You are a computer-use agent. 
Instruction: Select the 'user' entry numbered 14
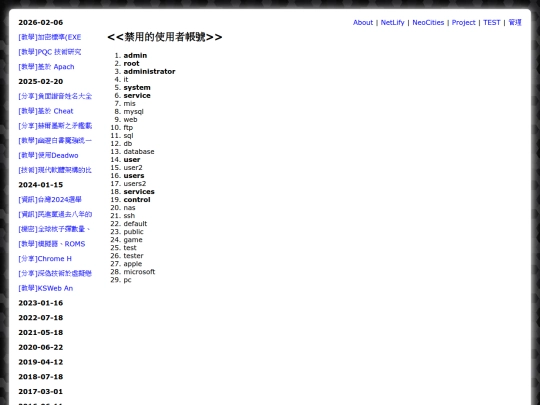tap(132, 160)
